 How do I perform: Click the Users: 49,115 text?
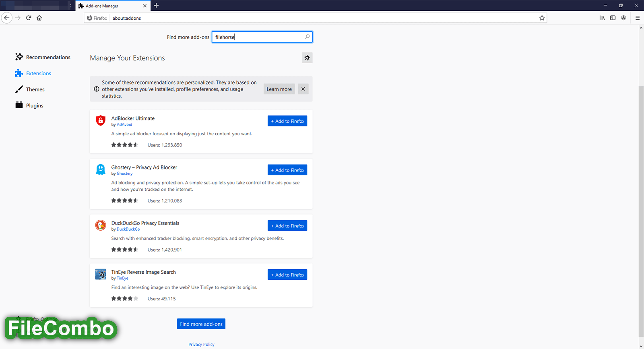(161, 299)
